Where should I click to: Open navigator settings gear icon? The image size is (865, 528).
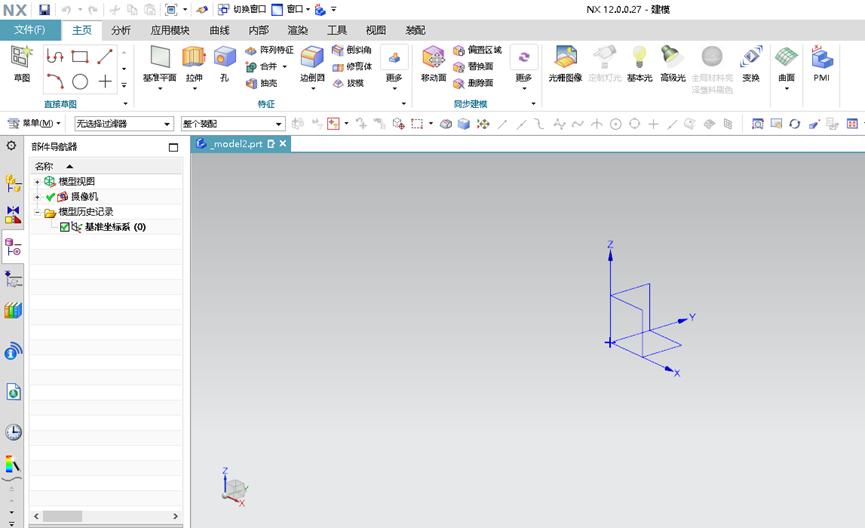pos(11,146)
